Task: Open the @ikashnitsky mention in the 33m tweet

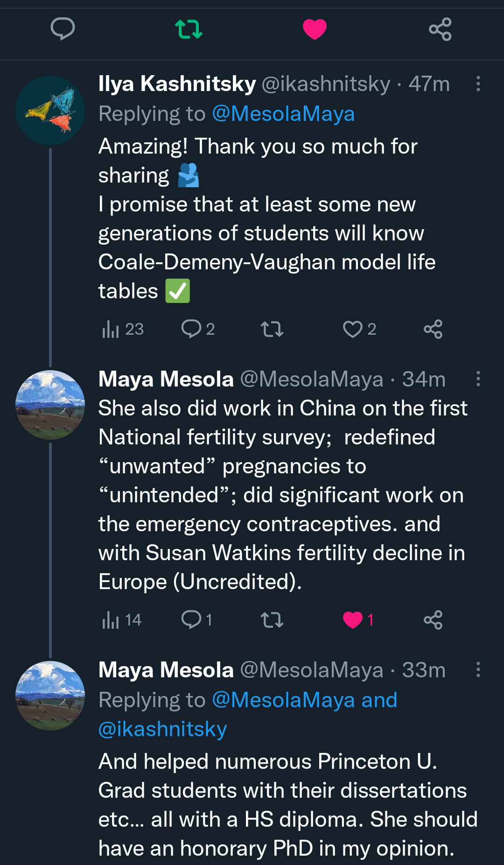Action: tap(162, 728)
